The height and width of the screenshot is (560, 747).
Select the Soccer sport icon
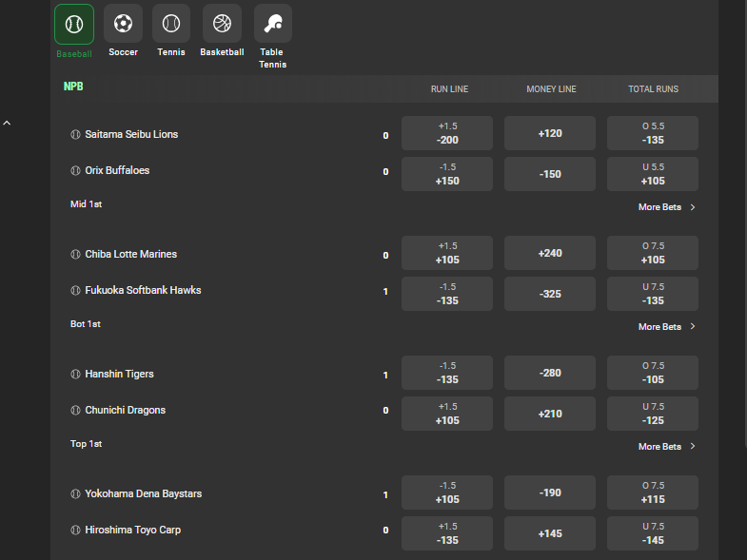(123, 24)
